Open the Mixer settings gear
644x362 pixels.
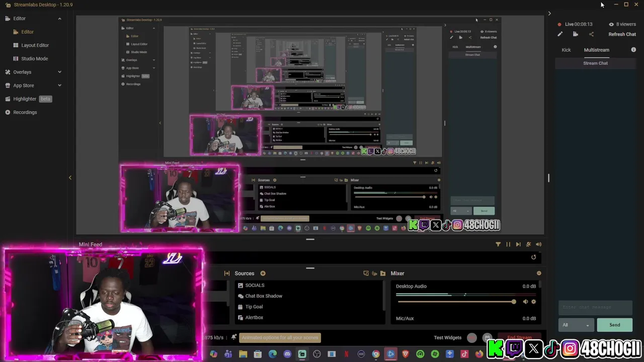539,274
